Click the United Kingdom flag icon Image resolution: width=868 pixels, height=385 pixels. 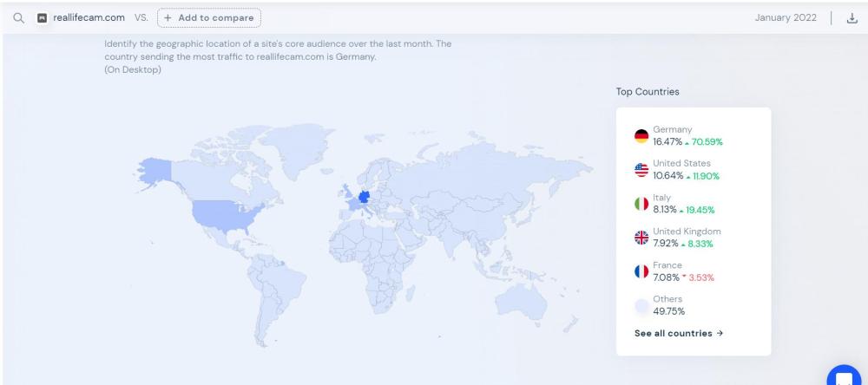(x=641, y=238)
